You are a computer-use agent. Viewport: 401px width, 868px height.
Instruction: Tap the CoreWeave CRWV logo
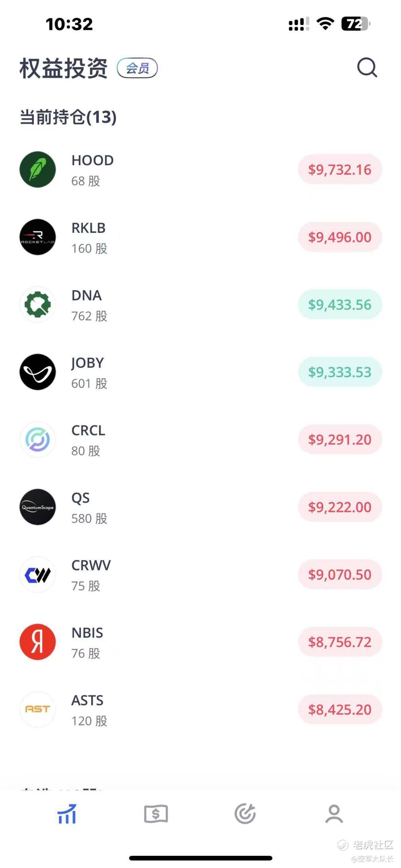point(38,574)
